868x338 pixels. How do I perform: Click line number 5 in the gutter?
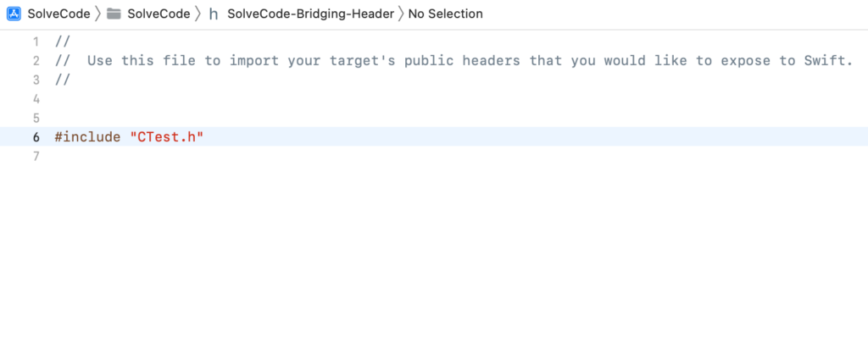tap(36, 118)
